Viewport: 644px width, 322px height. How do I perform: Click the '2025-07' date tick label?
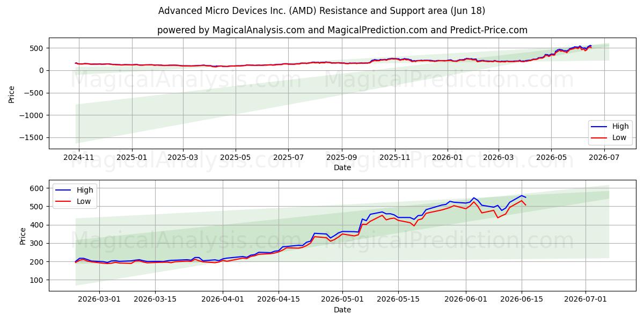288,157
